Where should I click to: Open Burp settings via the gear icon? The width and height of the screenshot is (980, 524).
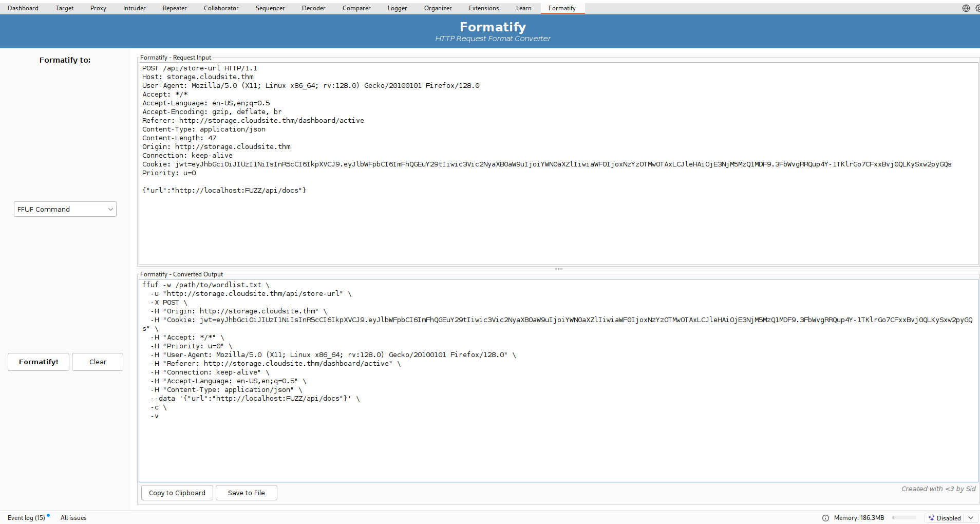[978, 8]
